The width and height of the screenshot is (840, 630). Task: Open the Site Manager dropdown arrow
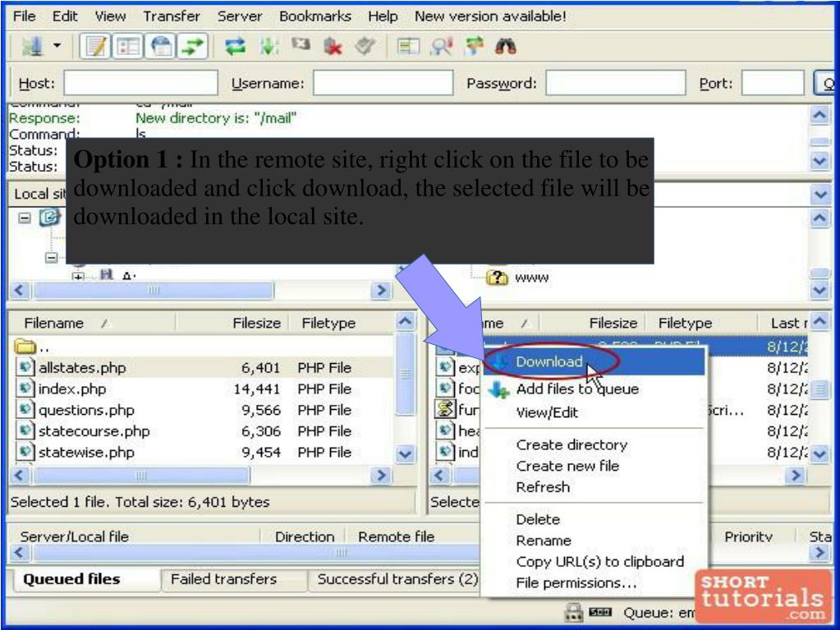tap(57, 46)
